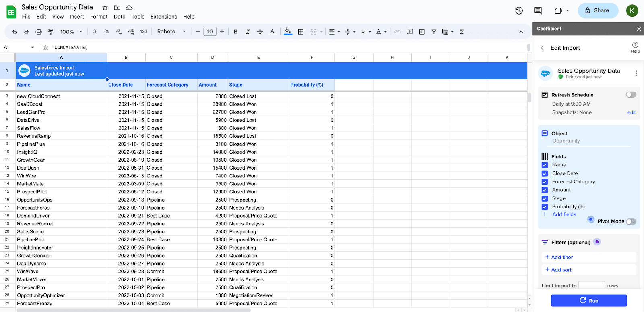This screenshot has height=312, width=644.
Task: Open the zoom 100% dropdown
Action: coord(71,32)
